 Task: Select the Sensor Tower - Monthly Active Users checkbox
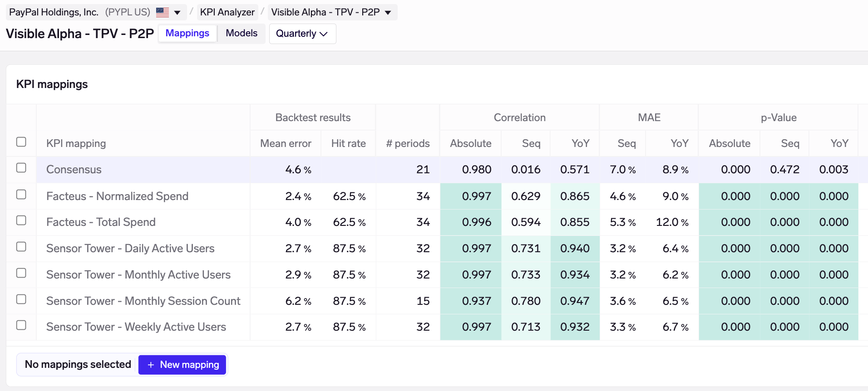pyautogui.click(x=21, y=273)
